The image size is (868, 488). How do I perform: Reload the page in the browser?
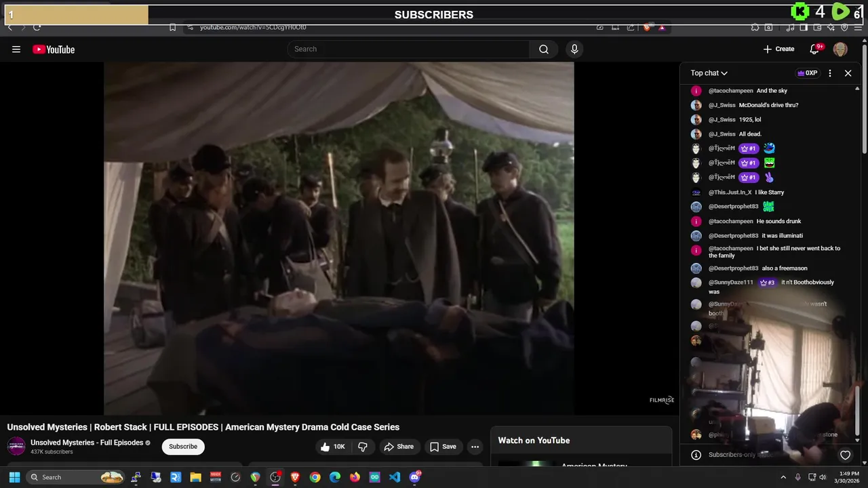click(x=37, y=27)
